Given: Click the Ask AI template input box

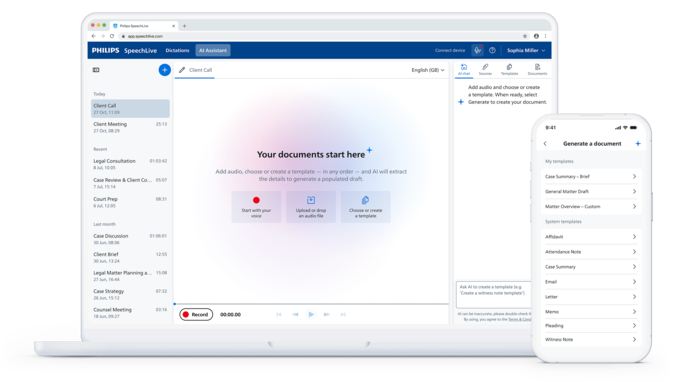Looking at the screenshot, I should (494, 295).
